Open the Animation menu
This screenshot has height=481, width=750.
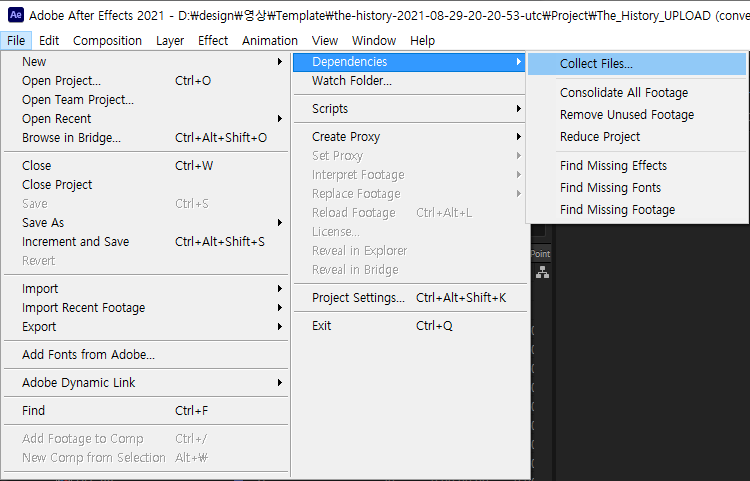[270, 41]
